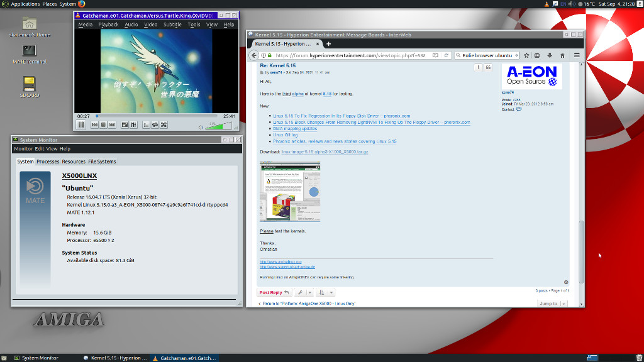Screen dimensions: 644x362
Task: Open the VLC Subtitle menu
Action: [172, 25]
